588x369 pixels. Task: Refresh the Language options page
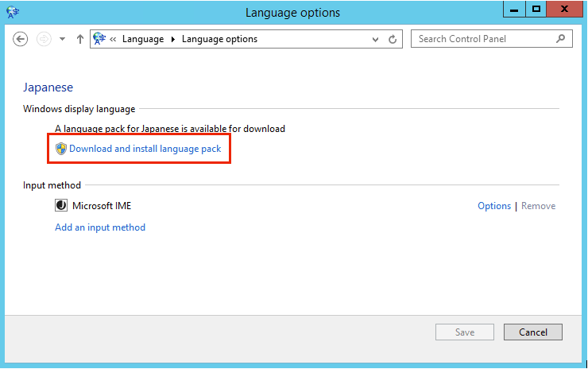[393, 39]
